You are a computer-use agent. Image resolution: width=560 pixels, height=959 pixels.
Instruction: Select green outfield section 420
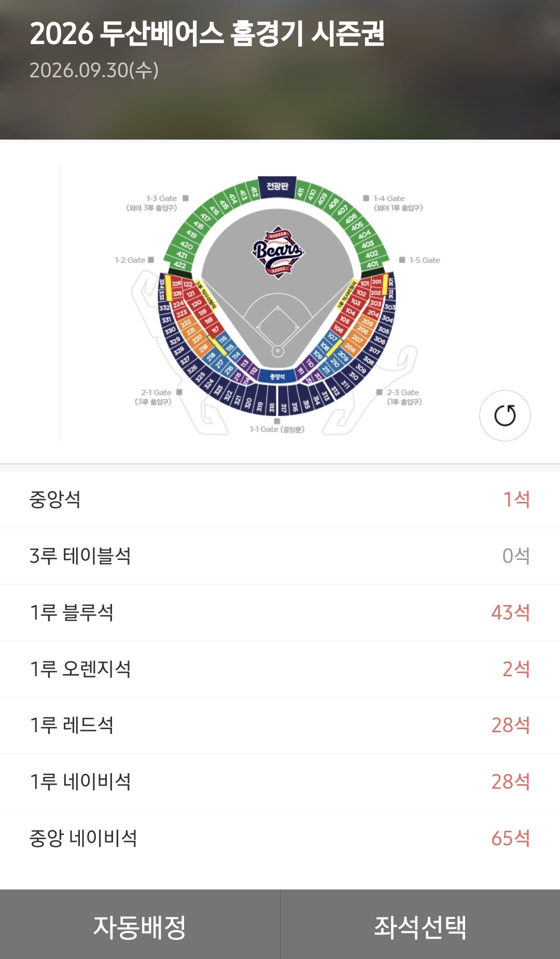(x=186, y=245)
